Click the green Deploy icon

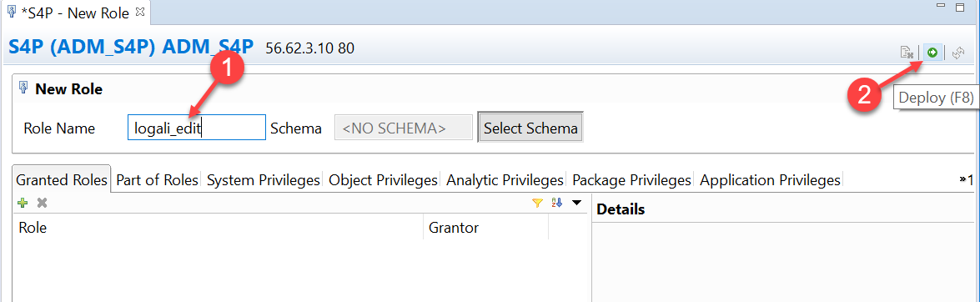coord(932,53)
